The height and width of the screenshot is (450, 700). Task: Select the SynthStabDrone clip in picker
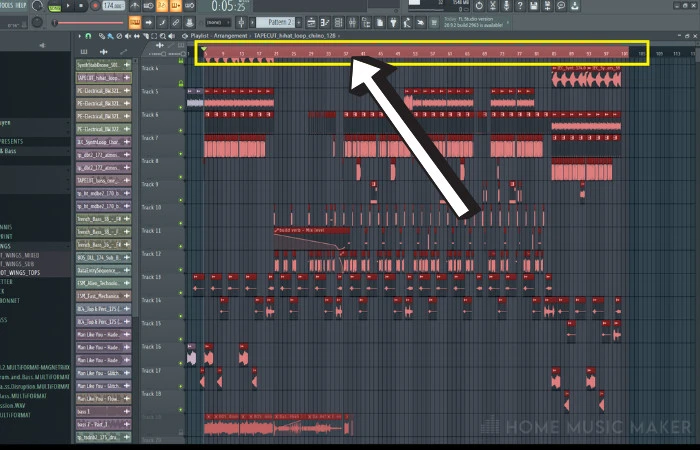(104, 65)
